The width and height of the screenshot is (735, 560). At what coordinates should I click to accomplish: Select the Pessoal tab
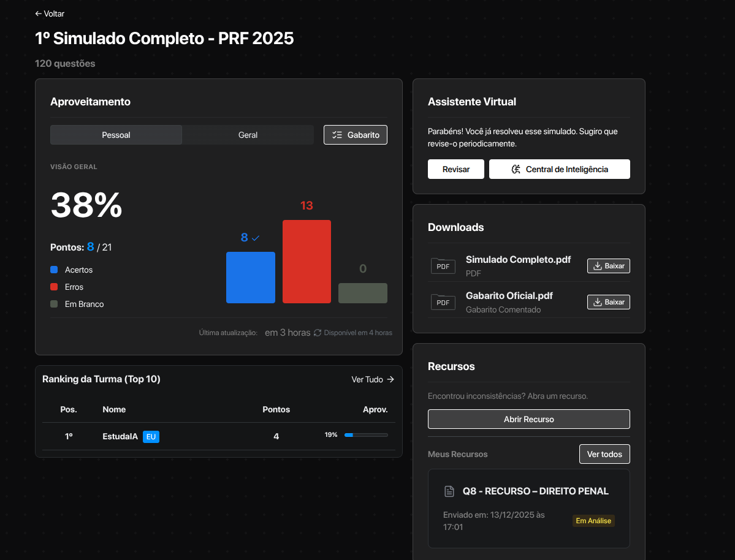click(116, 135)
